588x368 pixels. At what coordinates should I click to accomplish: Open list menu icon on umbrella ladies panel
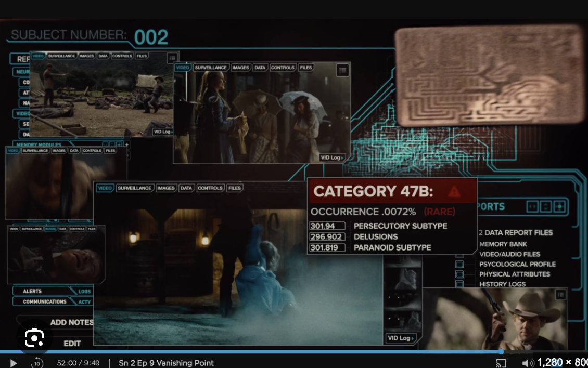343,70
